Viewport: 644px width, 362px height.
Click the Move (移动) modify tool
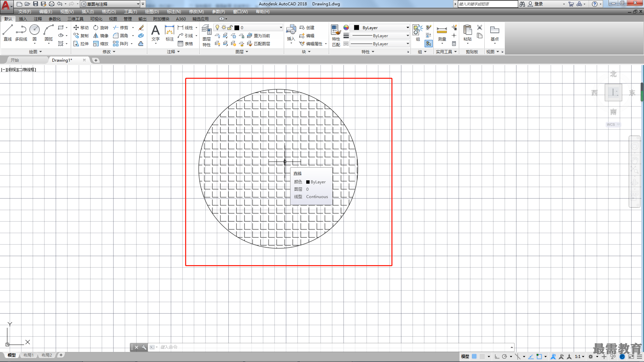81,27
